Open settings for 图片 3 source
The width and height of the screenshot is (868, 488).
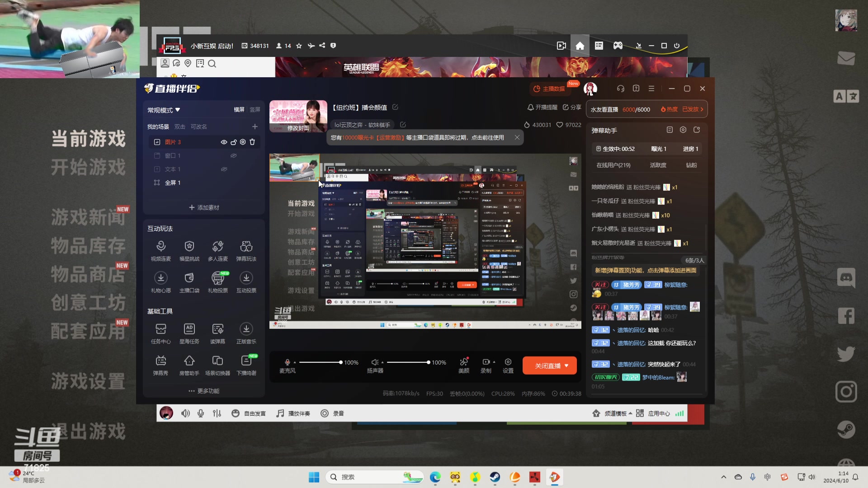[x=243, y=142]
